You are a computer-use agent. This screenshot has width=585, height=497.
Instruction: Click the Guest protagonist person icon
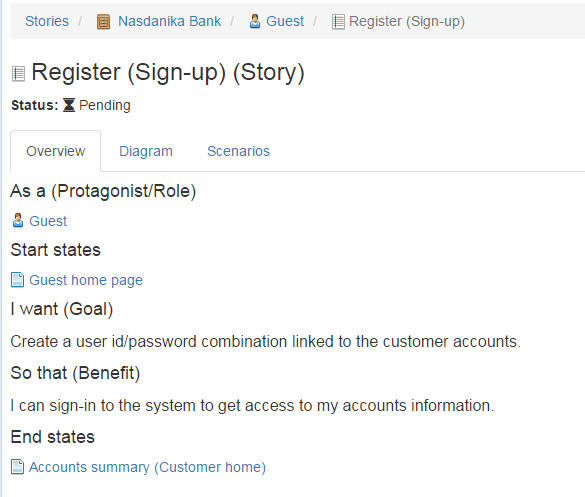coord(18,221)
